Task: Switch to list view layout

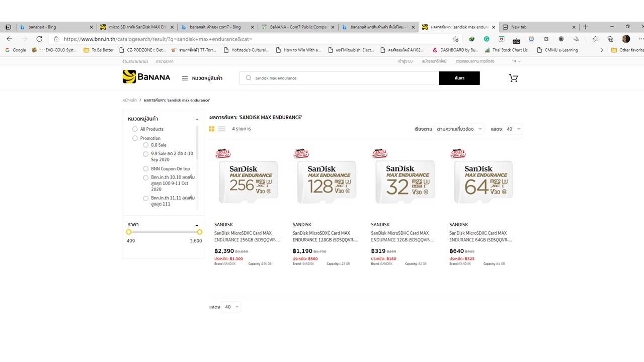Action: pos(221,129)
